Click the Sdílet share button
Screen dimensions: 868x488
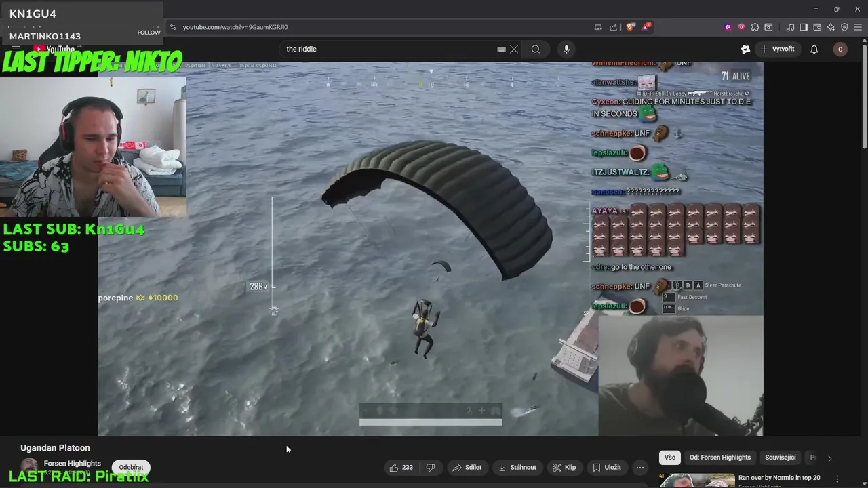click(467, 467)
